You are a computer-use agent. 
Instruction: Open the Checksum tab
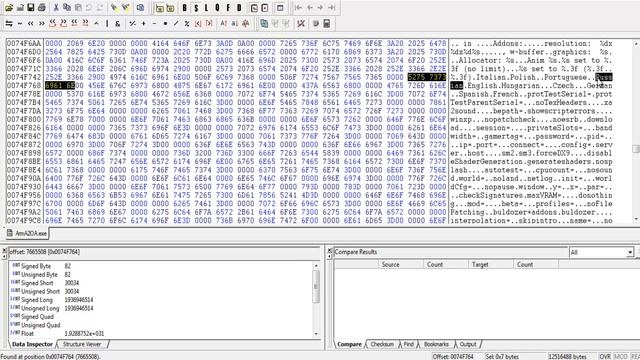382,344
